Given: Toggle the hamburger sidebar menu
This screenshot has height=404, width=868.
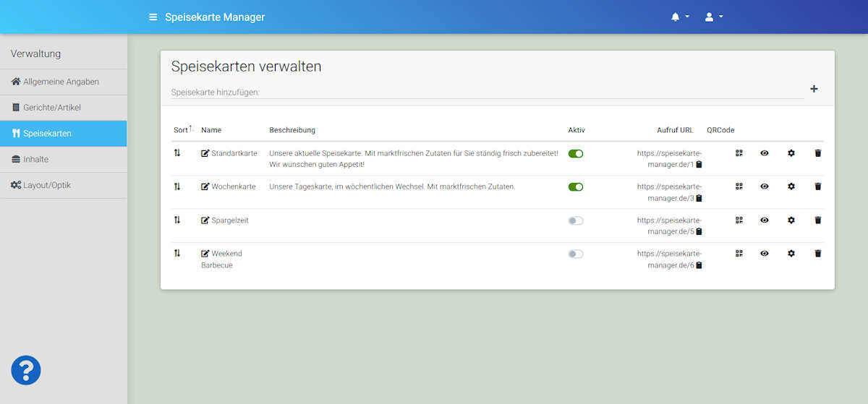Looking at the screenshot, I should pos(153,17).
